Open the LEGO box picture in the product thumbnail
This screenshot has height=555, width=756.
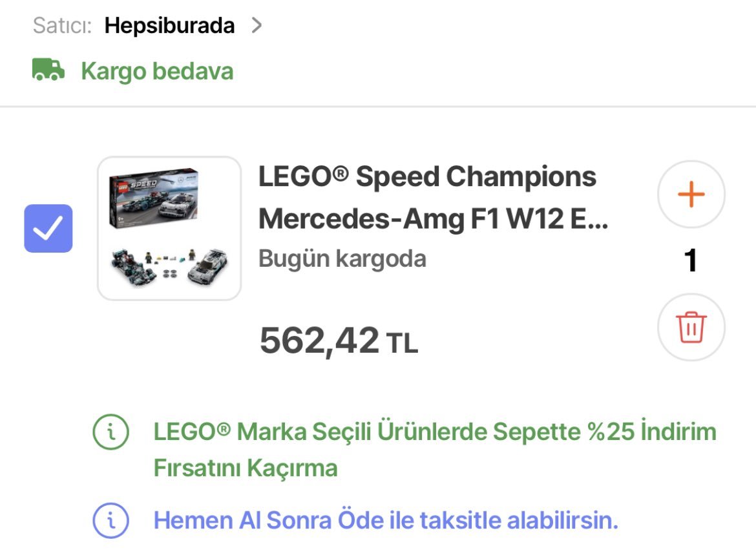pos(154,199)
